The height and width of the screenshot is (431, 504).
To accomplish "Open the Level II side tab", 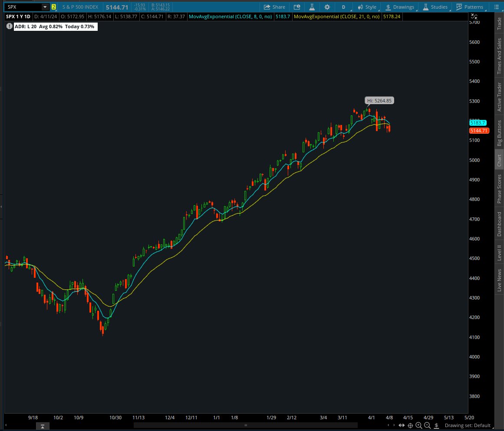I will coord(499,253).
